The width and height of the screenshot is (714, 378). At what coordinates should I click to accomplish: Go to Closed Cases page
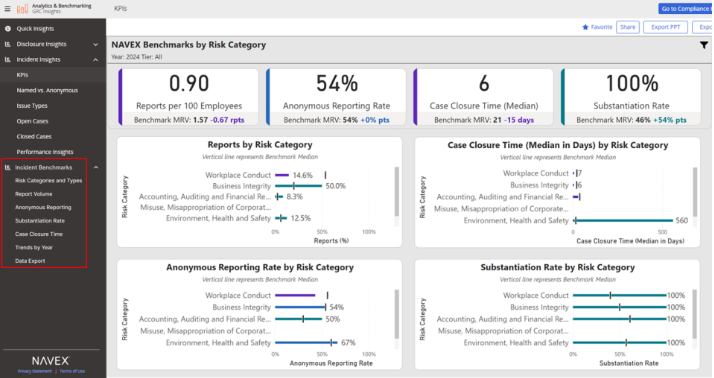tap(34, 137)
